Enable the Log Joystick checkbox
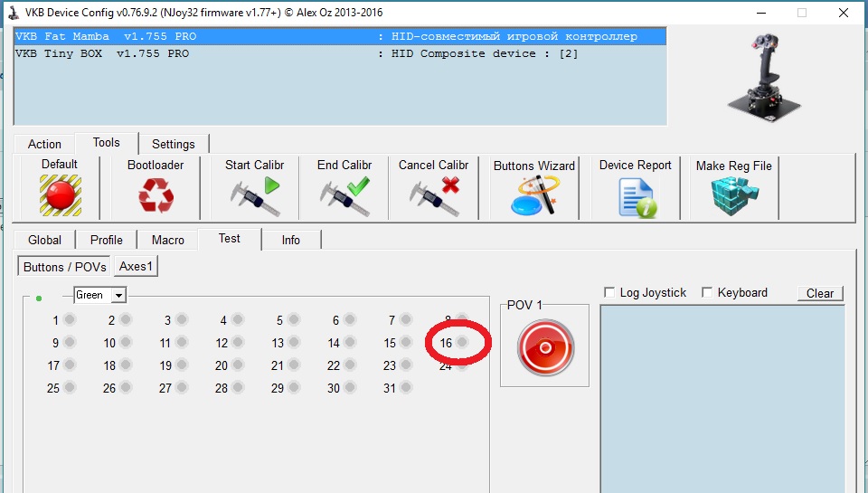The image size is (868, 493). tap(610, 293)
